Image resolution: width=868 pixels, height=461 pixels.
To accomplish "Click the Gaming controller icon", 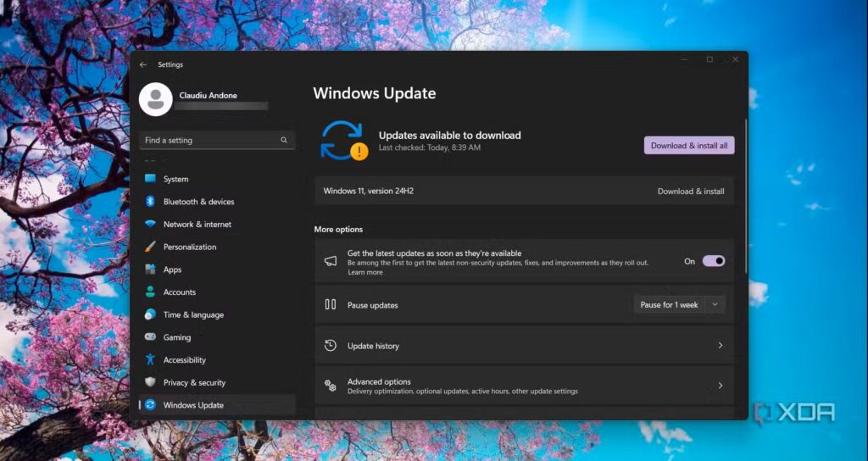I will pyautogui.click(x=150, y=337).
